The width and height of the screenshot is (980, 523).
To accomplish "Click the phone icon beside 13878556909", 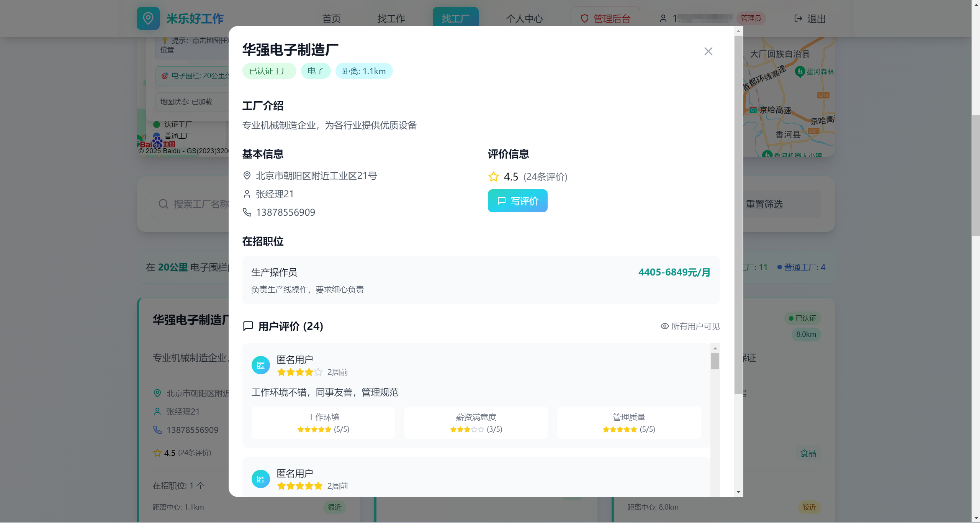I will [x=247, y=212].
